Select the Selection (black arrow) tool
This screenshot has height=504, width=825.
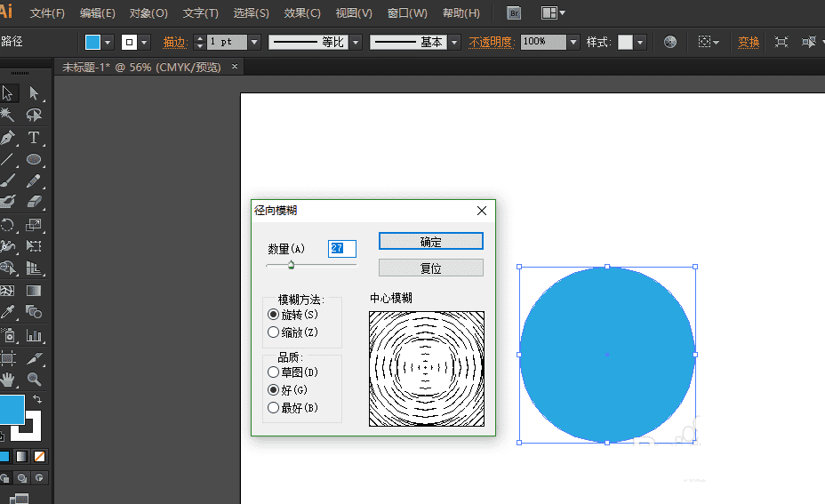coord(7,93)
